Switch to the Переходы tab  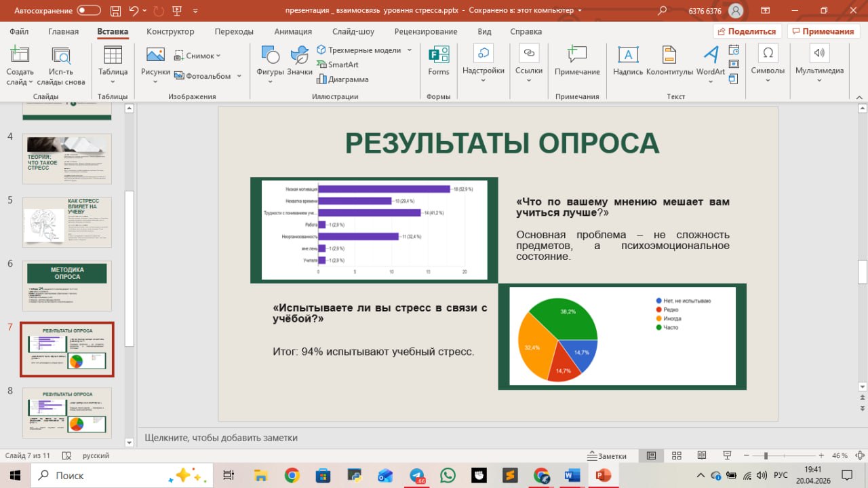tap(234, 31)
